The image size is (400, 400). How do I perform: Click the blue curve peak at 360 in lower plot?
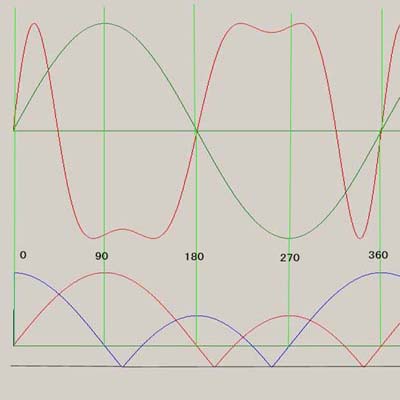pos(381,273)
